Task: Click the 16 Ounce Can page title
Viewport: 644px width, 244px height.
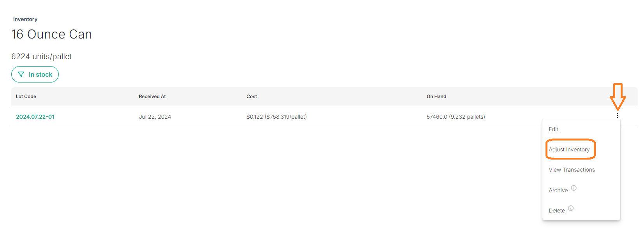Action: pos(51,34)
